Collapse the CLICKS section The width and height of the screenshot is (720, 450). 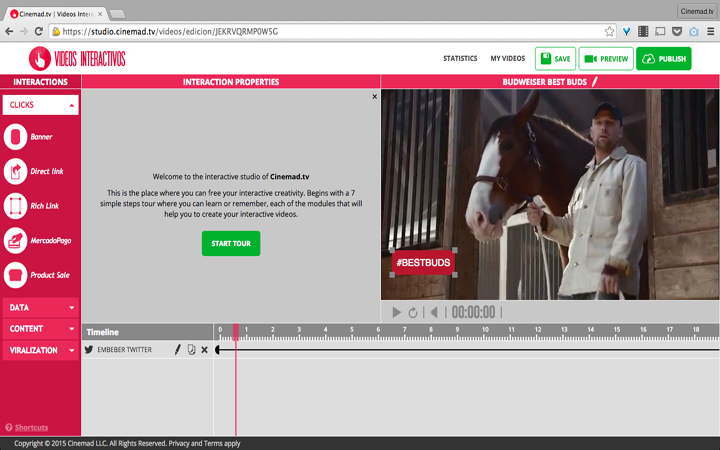40,105
